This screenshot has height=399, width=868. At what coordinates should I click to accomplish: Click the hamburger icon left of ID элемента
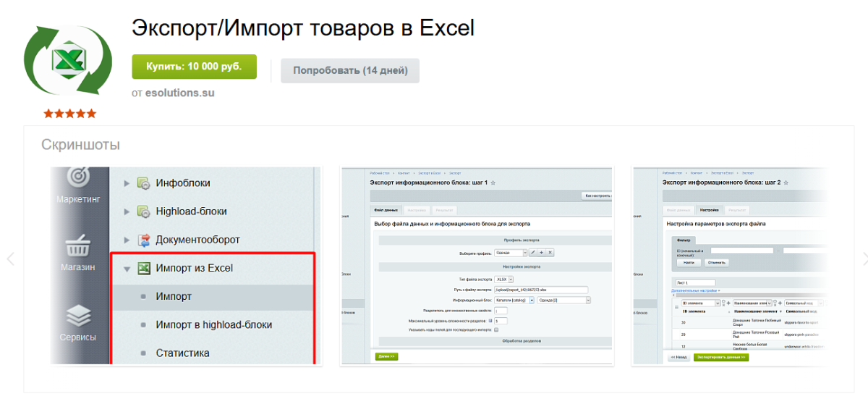click(676, 306)
